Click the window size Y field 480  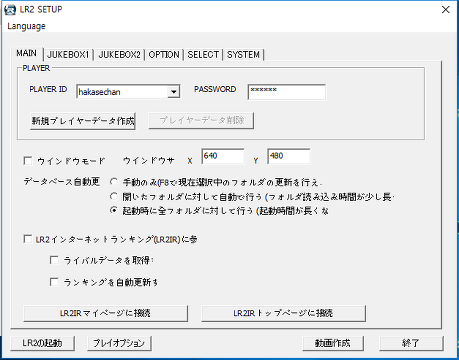click(x=289, y=156)
